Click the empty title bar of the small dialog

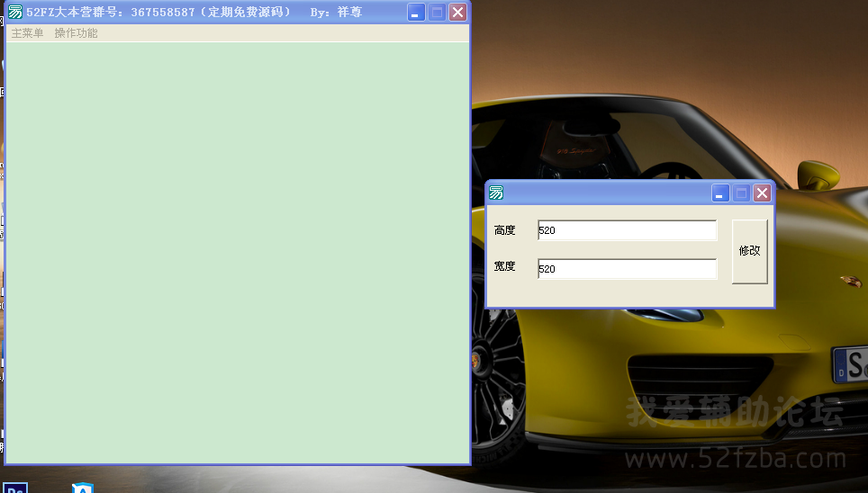coord(603,193)
